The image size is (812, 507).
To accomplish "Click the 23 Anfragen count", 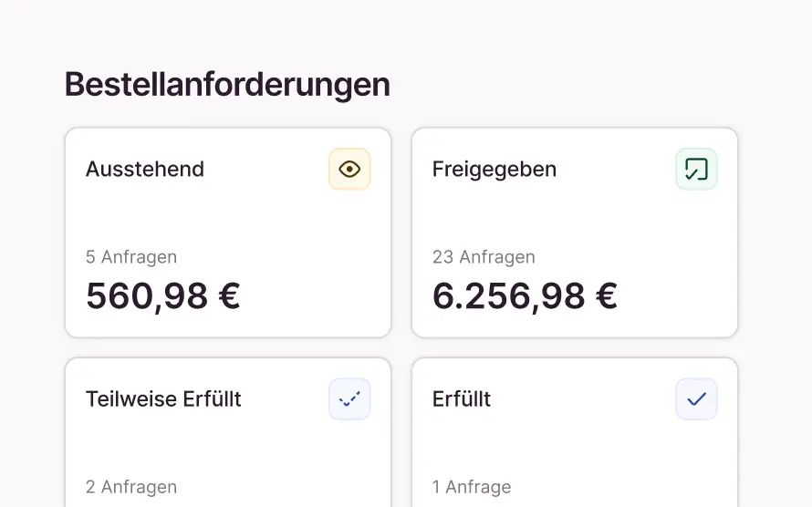I will pos(484,257).
